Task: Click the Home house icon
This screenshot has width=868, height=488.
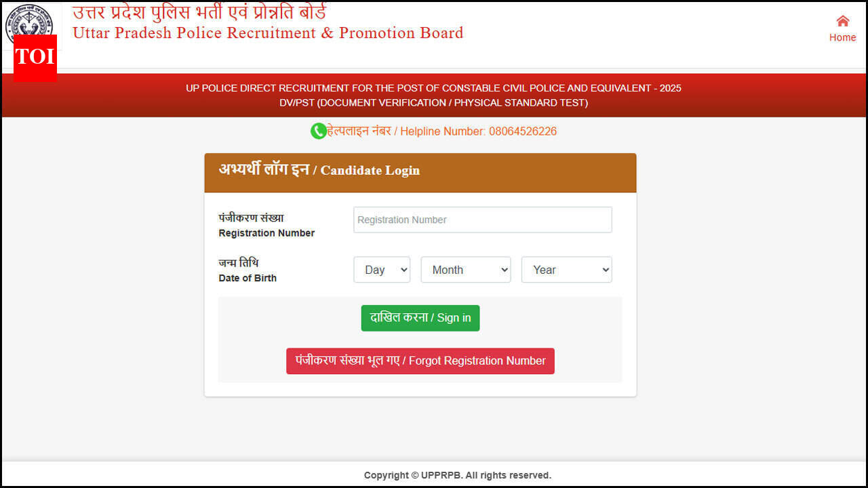Action: click(x=843, y=21)
